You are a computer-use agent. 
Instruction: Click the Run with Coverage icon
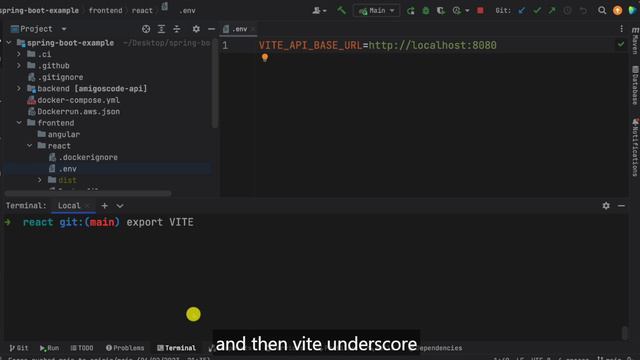(x=441, y=11)
